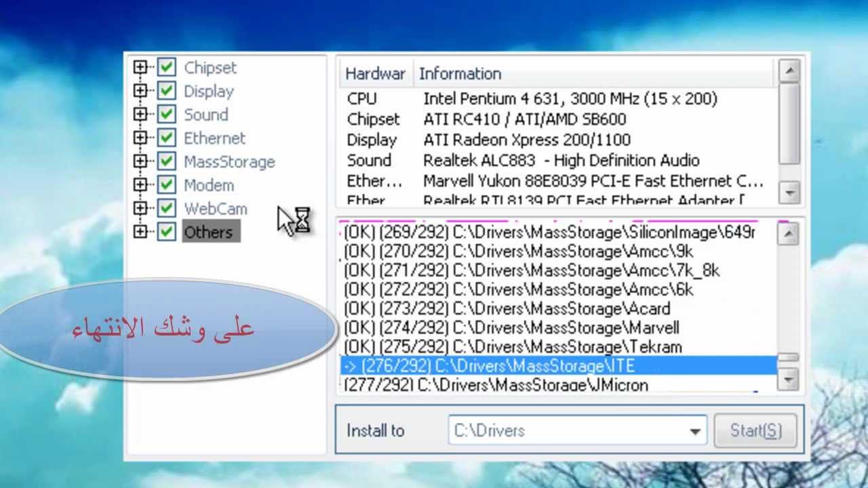Expand the Ethernet tree node

click(140, 138)
